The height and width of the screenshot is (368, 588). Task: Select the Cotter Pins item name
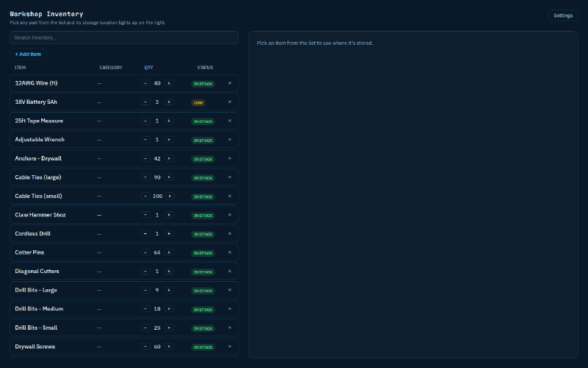pos(29,252)
